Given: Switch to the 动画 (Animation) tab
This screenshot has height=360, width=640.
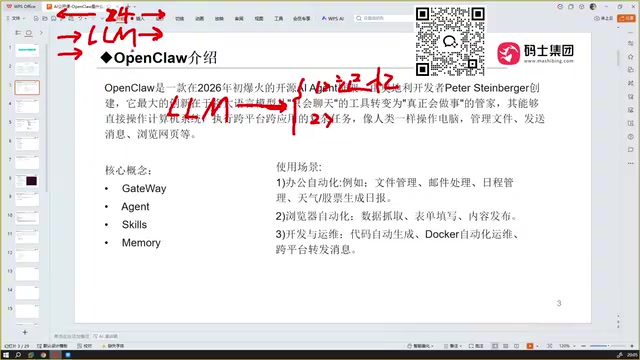Looking at the screenshot, I should 199,18.
